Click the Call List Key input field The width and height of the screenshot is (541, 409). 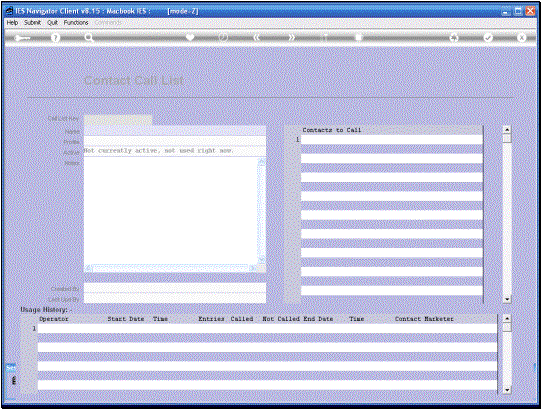(118, 119)
